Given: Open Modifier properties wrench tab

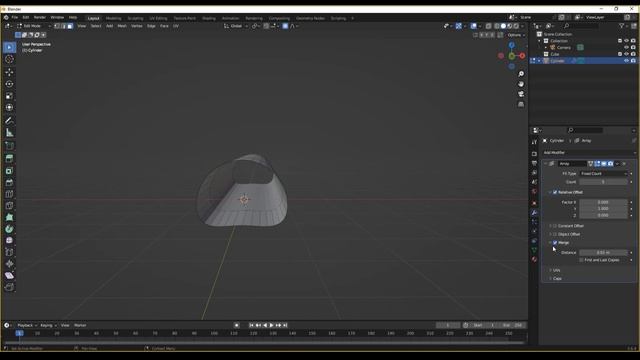Looking at the screenshot, I should pos(534,213).
